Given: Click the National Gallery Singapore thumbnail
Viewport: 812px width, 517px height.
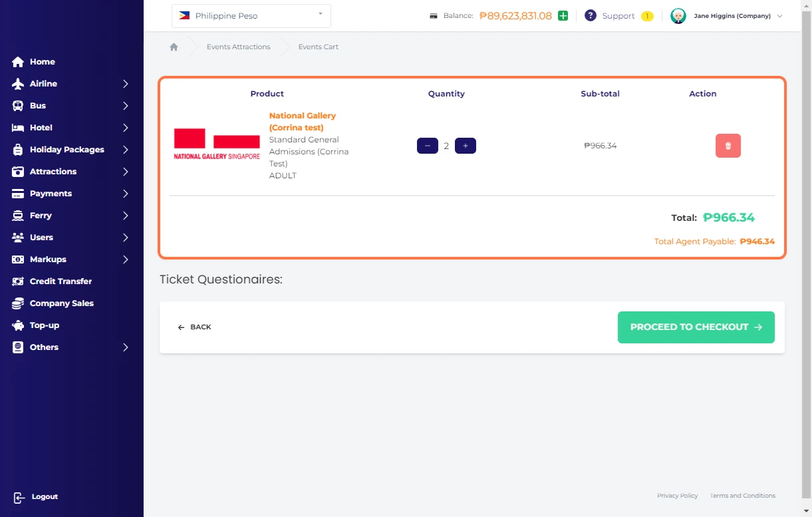Looking at the screenshot, I should tap(217, 144).
